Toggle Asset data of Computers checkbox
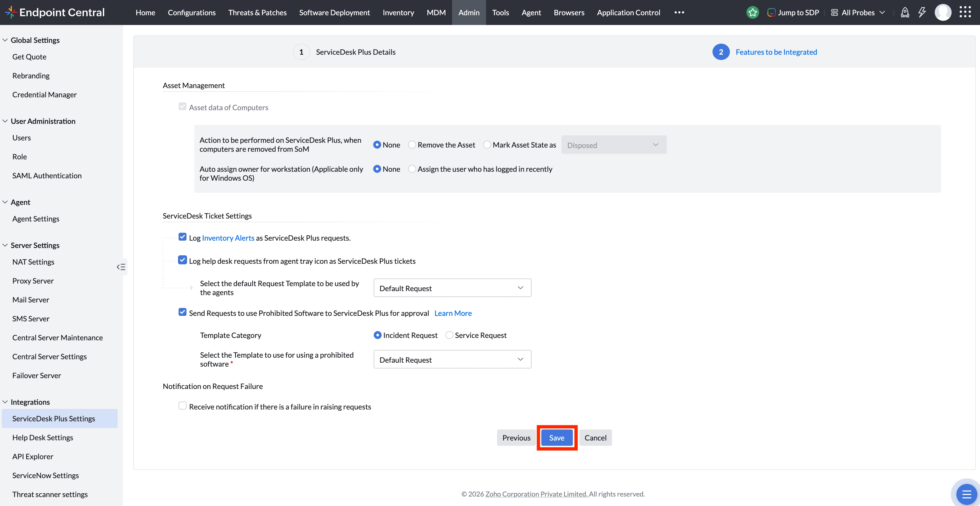Image resolution: width=980 pixels, height=506 pixels. [x=183, y=107]
